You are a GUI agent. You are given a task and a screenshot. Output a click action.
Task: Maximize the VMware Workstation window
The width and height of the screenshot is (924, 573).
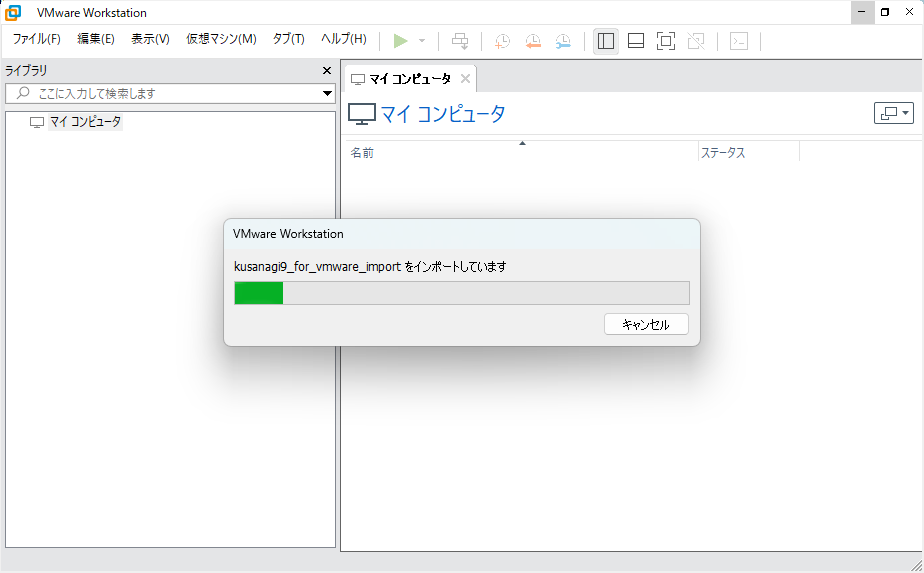click(885, 12)
